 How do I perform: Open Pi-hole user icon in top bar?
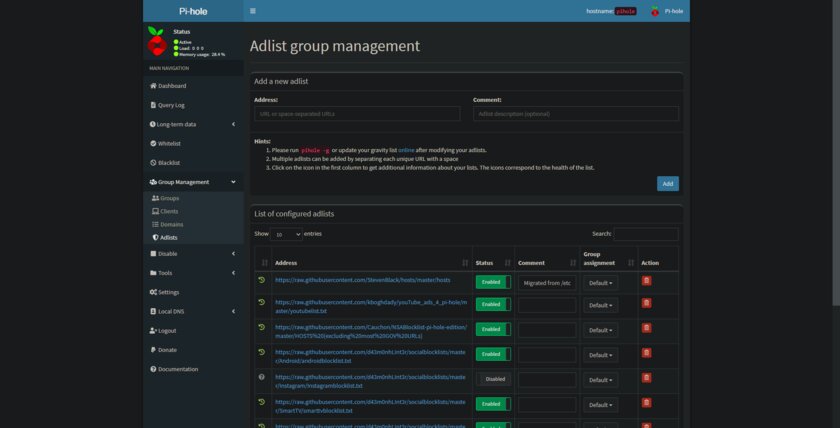pos(655,11)
